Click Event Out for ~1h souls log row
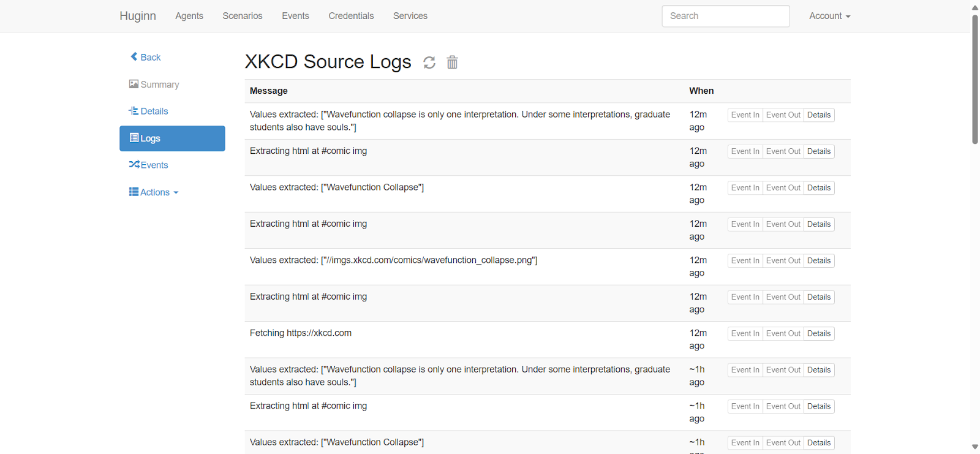 tap(783, 370)
